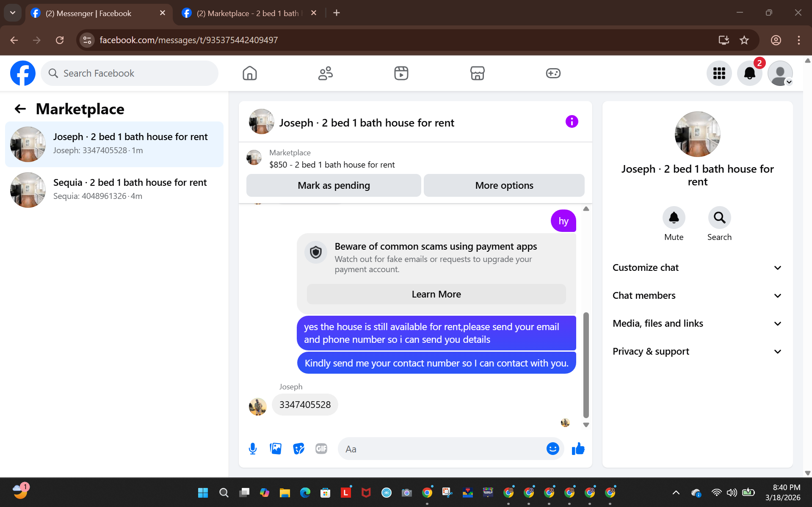Open the tab search dropdown arrow
Viewport: 812px width, 507px height.
[12, 13]
